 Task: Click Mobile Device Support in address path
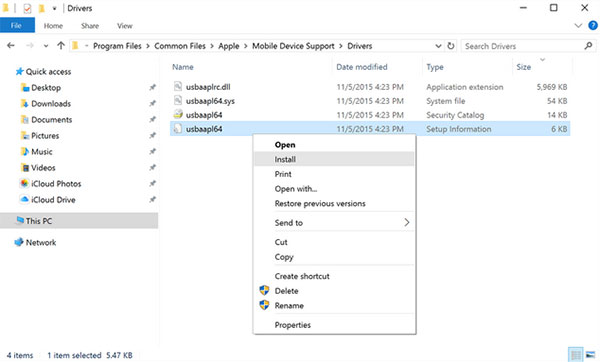click(293, 46)
